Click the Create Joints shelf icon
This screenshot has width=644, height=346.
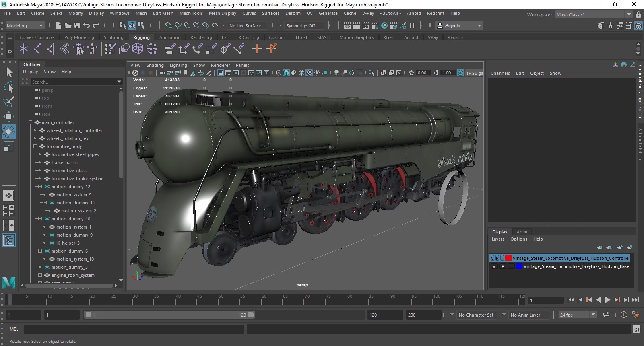point(37,49)
